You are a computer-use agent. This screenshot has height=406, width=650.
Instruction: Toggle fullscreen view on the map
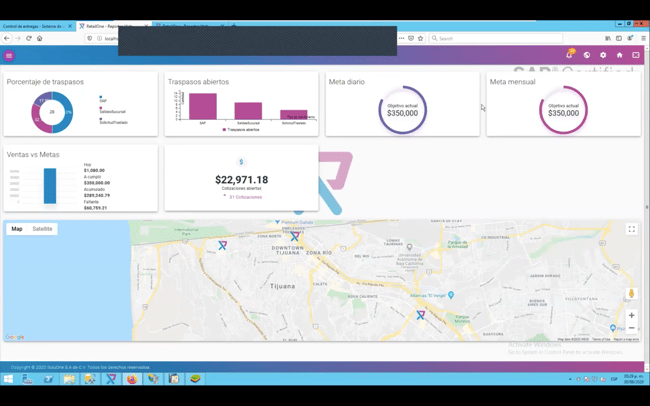pos(631,229)
